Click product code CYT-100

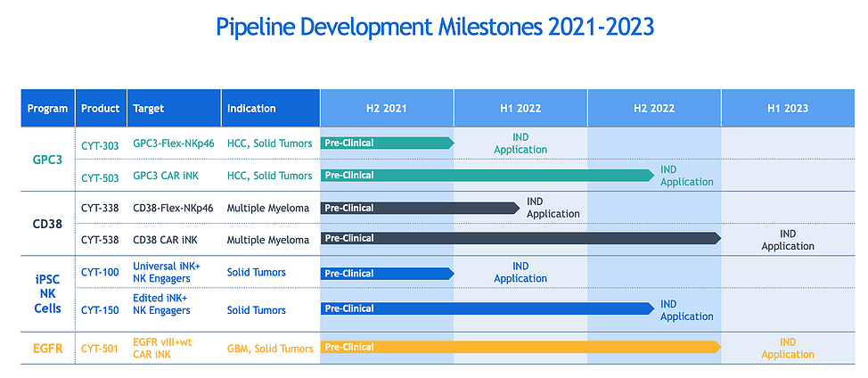tap(100, 273)
